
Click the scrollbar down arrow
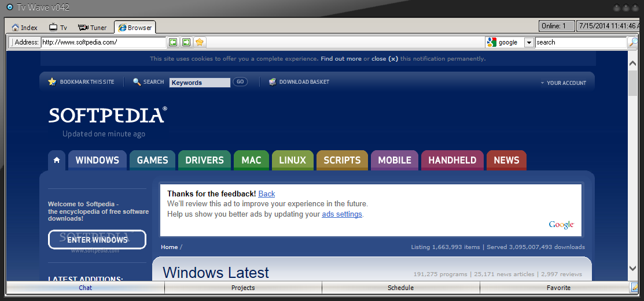click(633, 268)
